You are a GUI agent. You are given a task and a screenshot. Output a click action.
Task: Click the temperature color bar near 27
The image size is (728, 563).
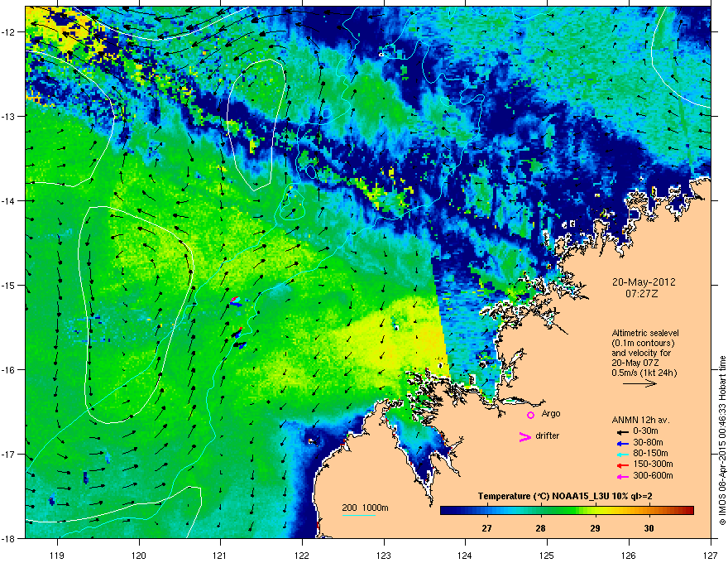[486, 511]
